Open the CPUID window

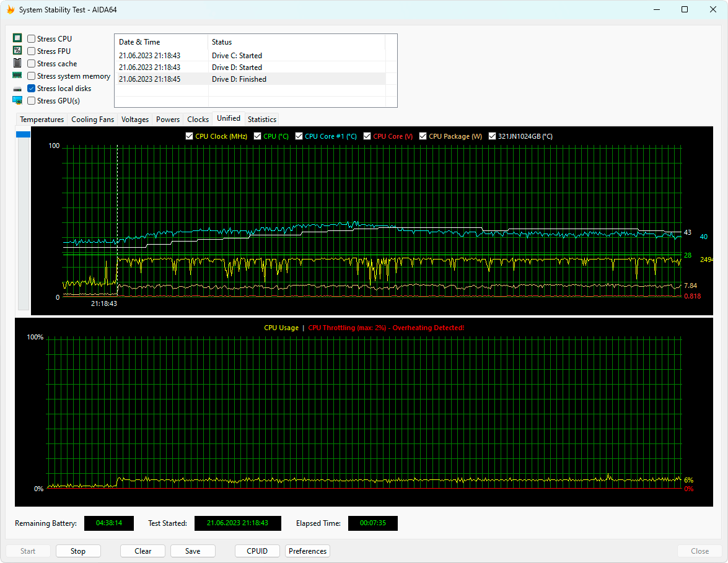[257, 551]
